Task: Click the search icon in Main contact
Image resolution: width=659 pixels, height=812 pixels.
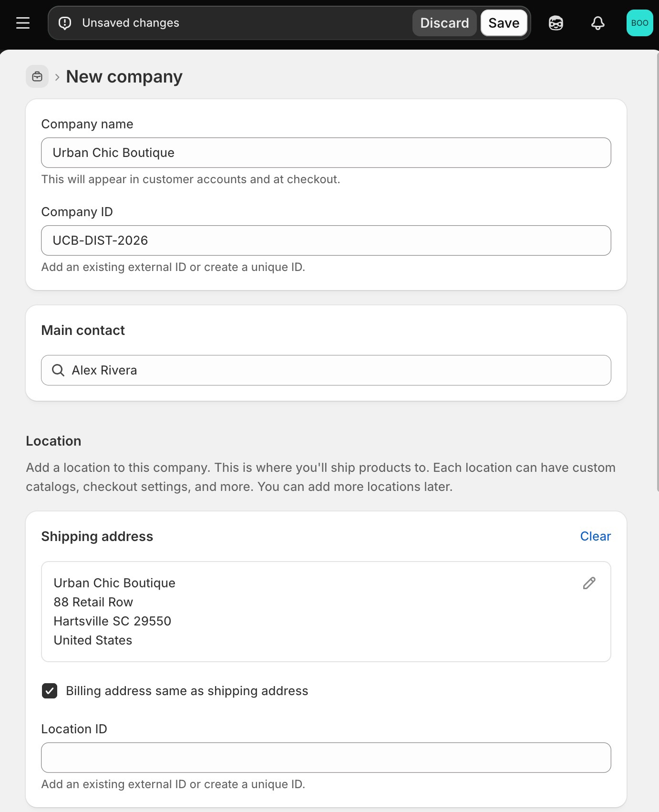Action: (58, 370)
